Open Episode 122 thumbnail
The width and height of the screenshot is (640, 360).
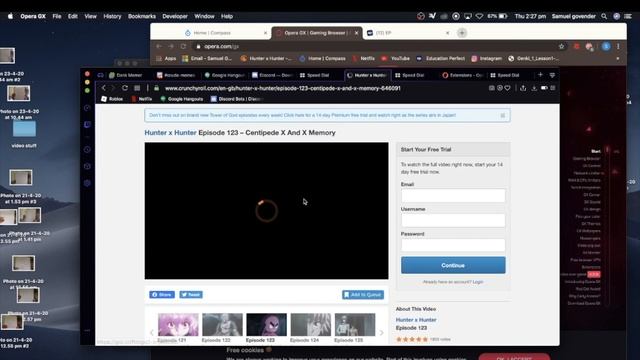point(222,324)
